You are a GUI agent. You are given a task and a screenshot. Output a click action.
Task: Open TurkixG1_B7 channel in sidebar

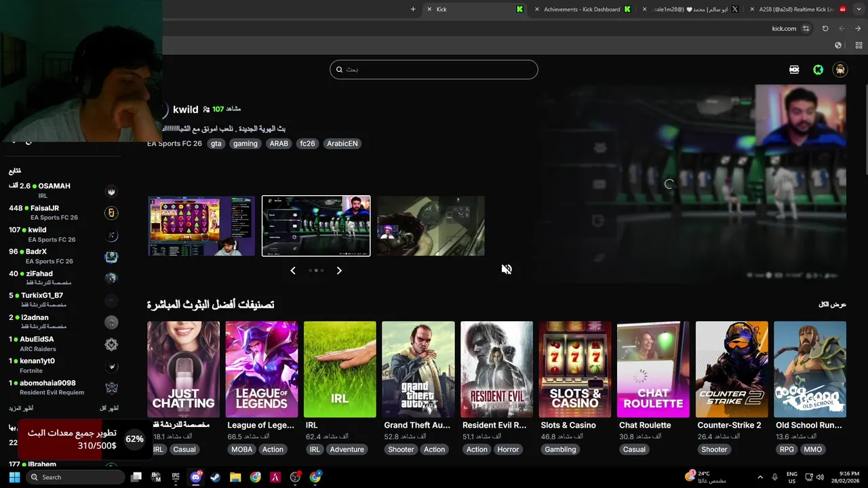[x=64, y=300]
